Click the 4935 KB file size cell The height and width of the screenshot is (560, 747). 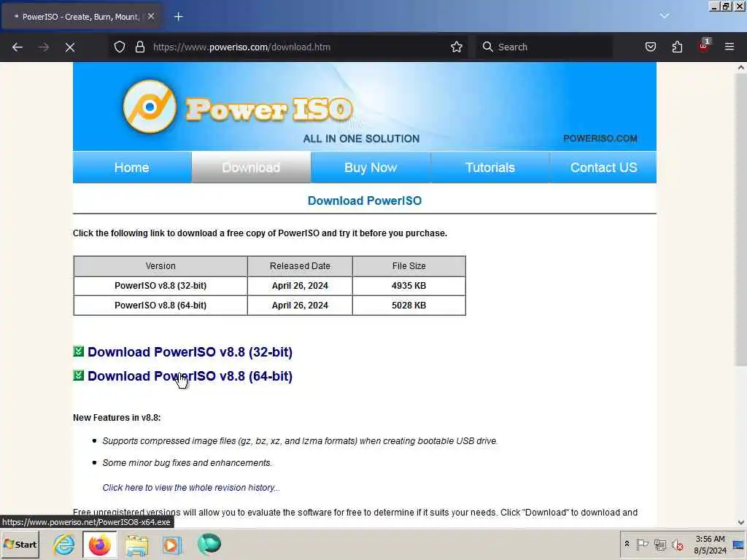point(409,286)
